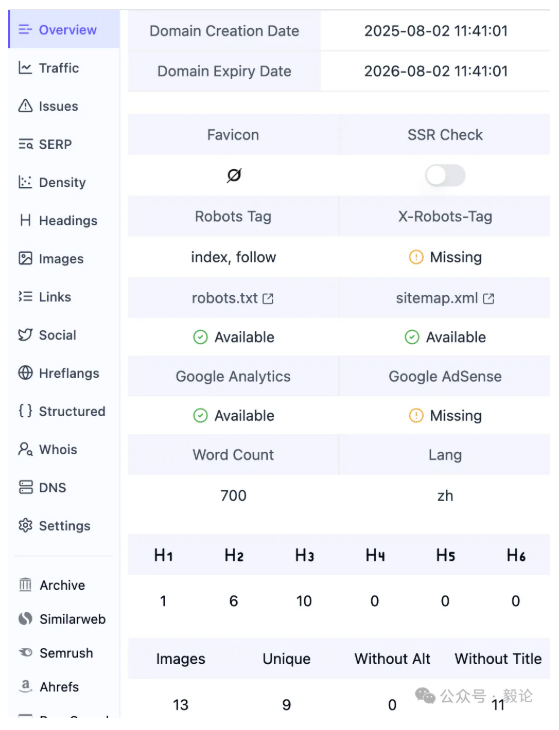Select the SERP search-list icon
Image resolution: width=559 pixels, height=730 pixels.
pos(25,144)
